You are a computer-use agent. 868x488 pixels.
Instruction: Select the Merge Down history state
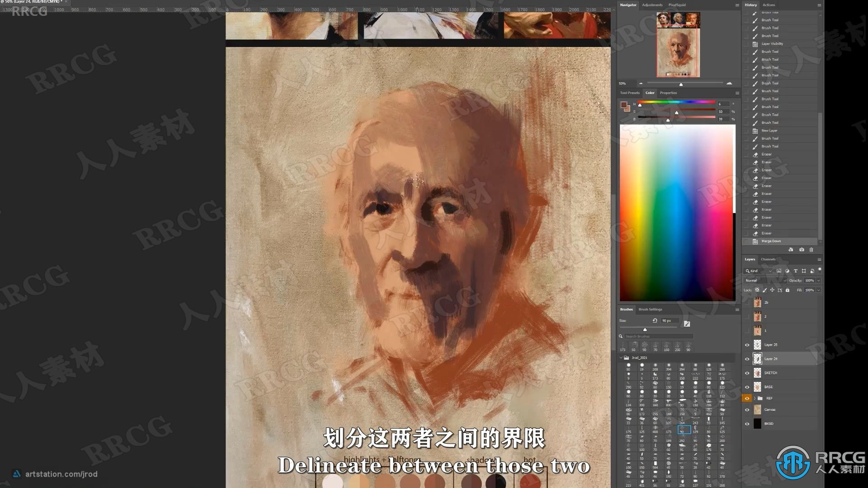point(780,241)
